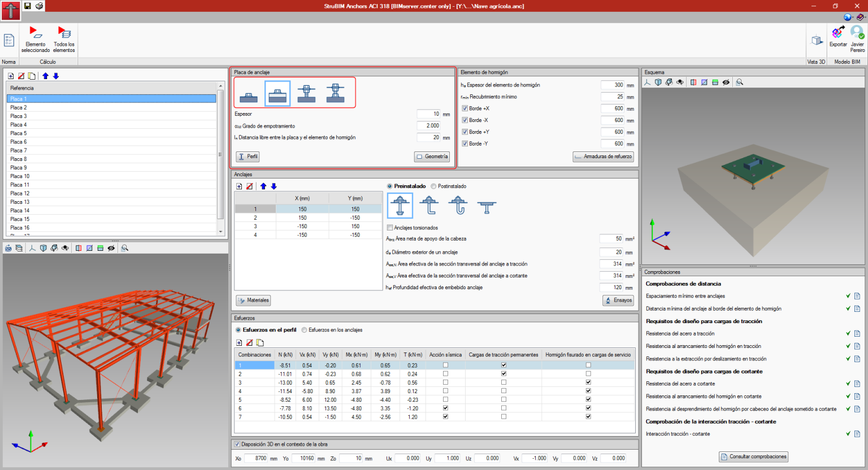Click the Consultar comprobaciones button
Screen dimensions: 868x470
pos(753,456)
